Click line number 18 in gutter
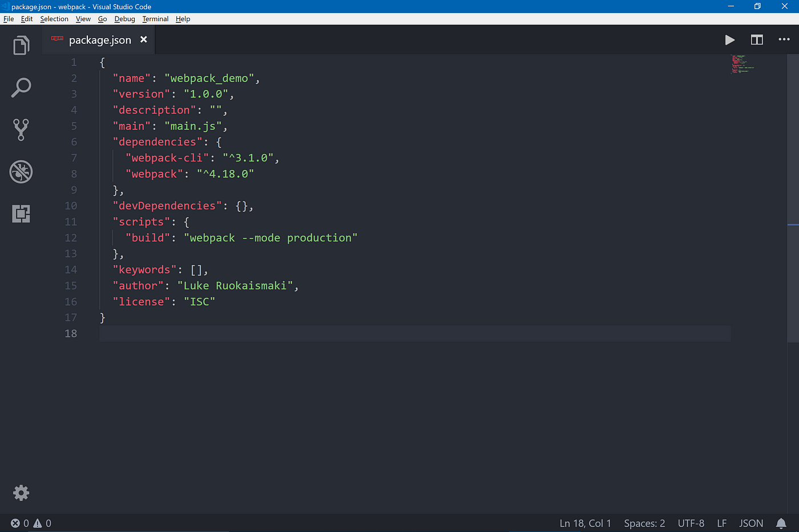 pyautogui.click(x=71, y=334)
